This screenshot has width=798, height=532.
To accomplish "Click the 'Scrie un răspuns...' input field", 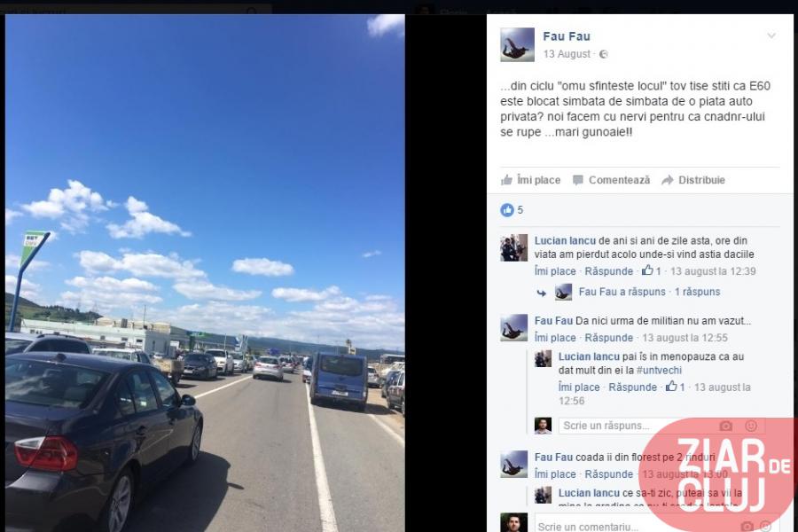I will [x=661, y=426].
